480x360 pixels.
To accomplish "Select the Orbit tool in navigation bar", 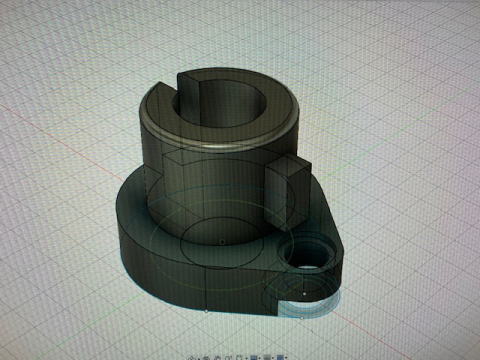I will [x=191, y=358].
